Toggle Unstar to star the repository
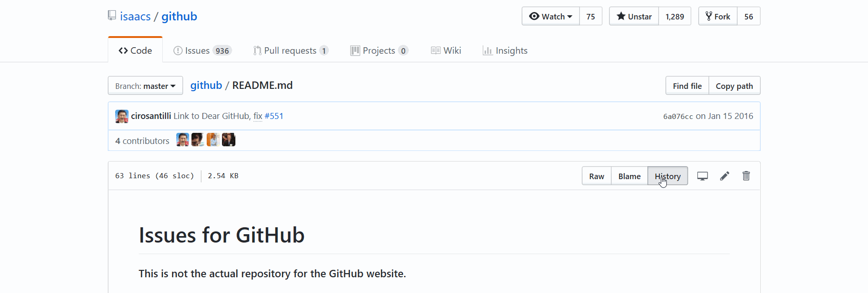 [634, 16]
